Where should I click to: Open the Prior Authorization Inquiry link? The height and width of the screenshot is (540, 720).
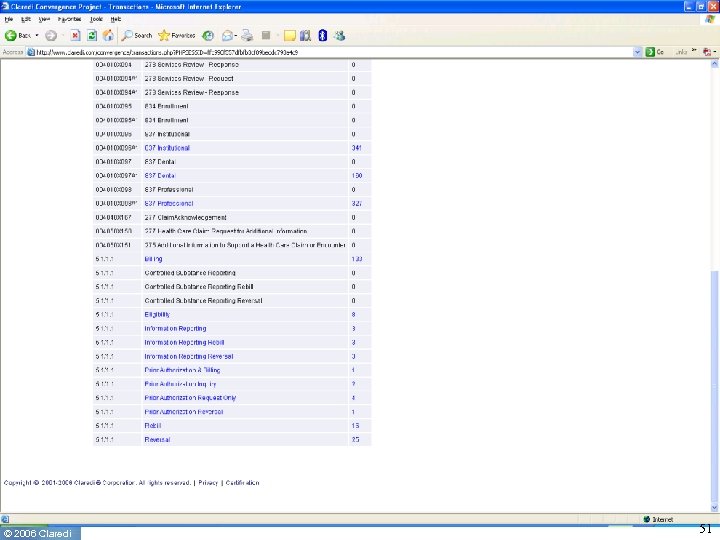(180, 384)
